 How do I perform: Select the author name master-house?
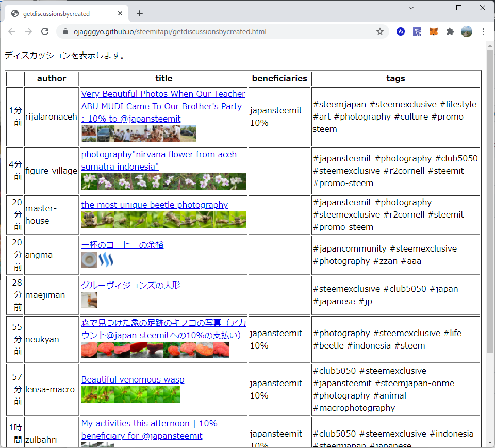[41, 214]
